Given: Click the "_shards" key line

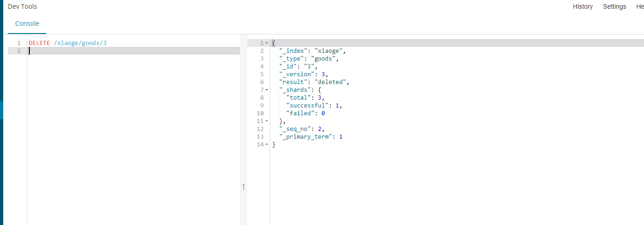Looking at the screenshot, I should [x=300, y=90].
